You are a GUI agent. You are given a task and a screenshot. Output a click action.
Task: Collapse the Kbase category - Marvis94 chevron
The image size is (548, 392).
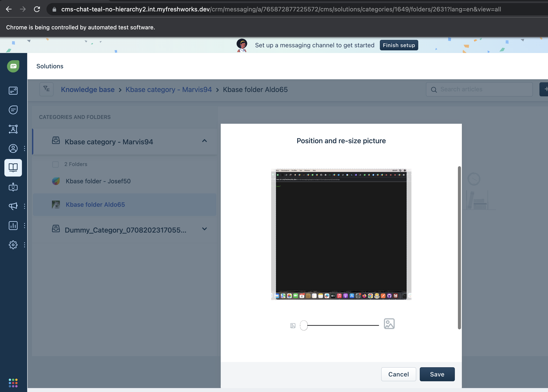click(205, 141)
